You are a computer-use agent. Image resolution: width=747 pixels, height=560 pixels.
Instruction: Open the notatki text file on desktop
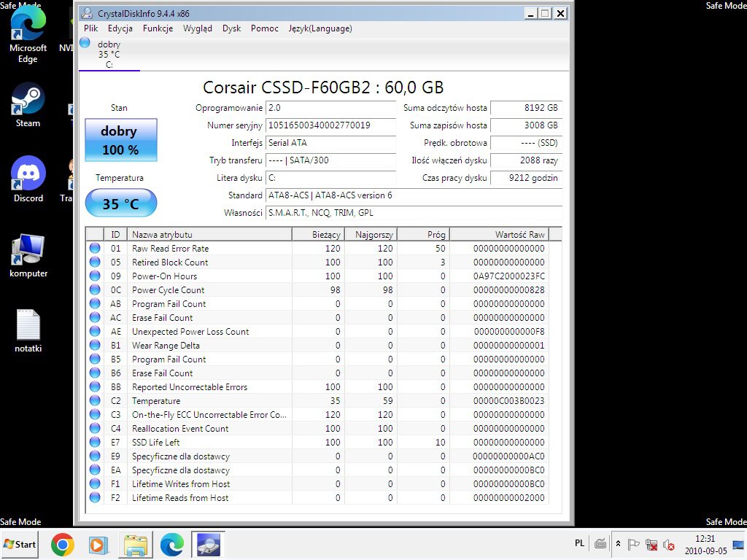28,330
